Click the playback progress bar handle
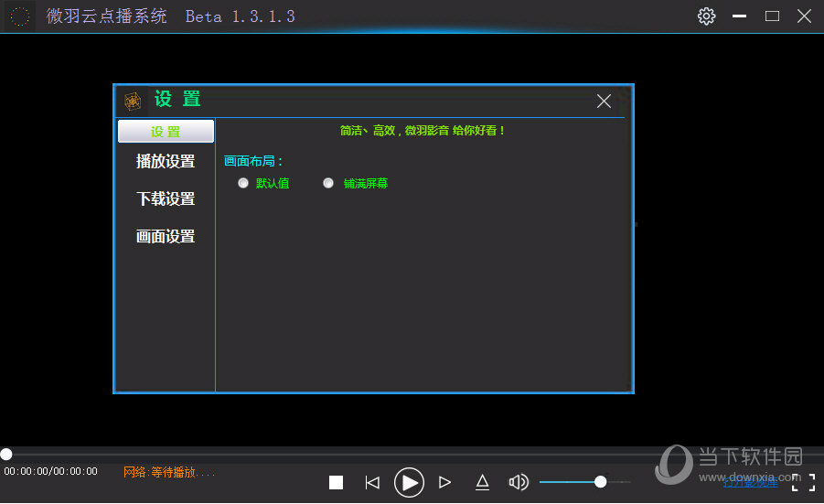The width and height of the screenshot is (824, 504). [6, 454]
